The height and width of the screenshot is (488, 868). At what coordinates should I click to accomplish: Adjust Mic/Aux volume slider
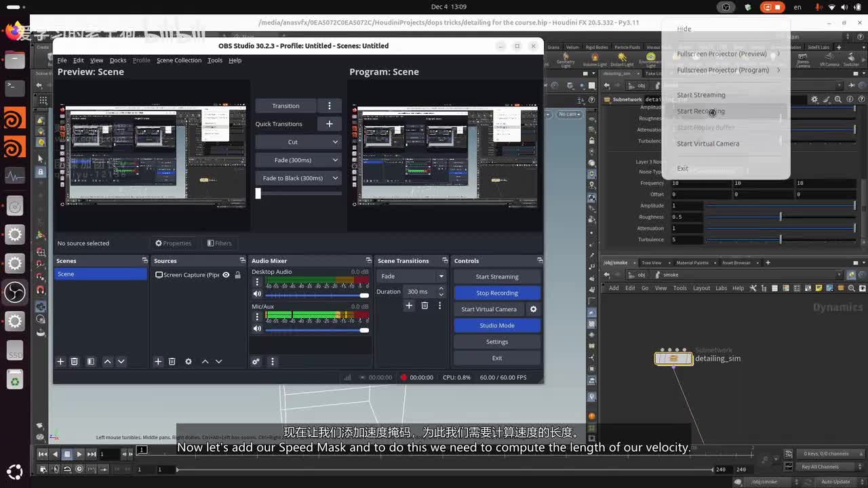coord(317,330)
